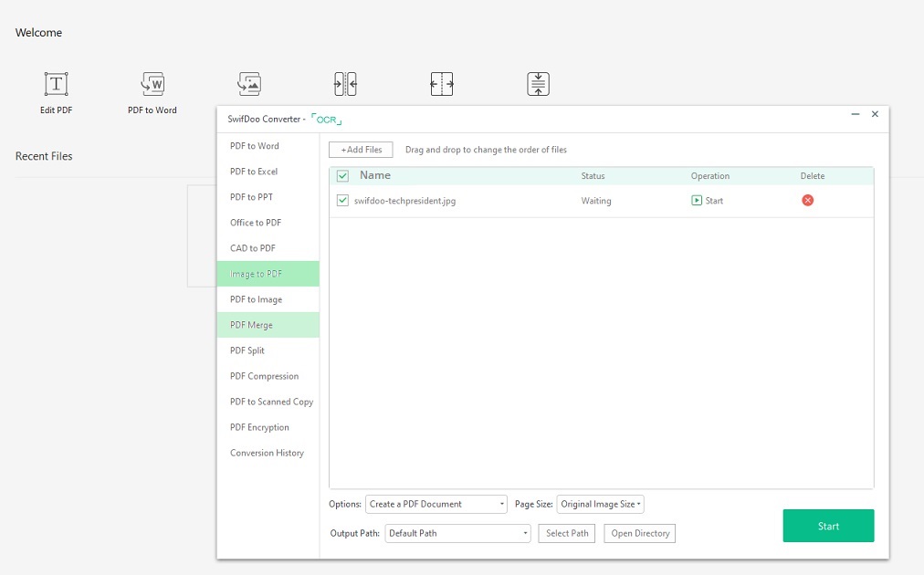Screen dimensions: 924x575
Task: Start conversion for swifdoo-techpresident.jpg row
Action: tap(707, 200)
